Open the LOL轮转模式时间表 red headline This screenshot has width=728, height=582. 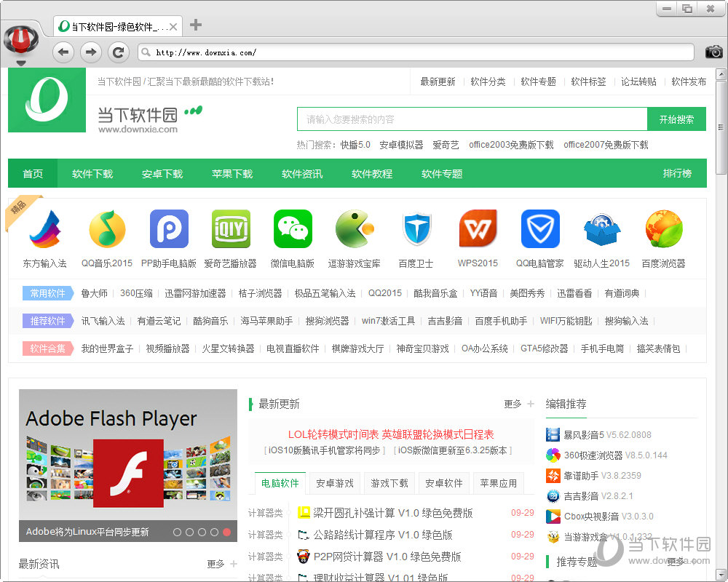tap(391, 434)
